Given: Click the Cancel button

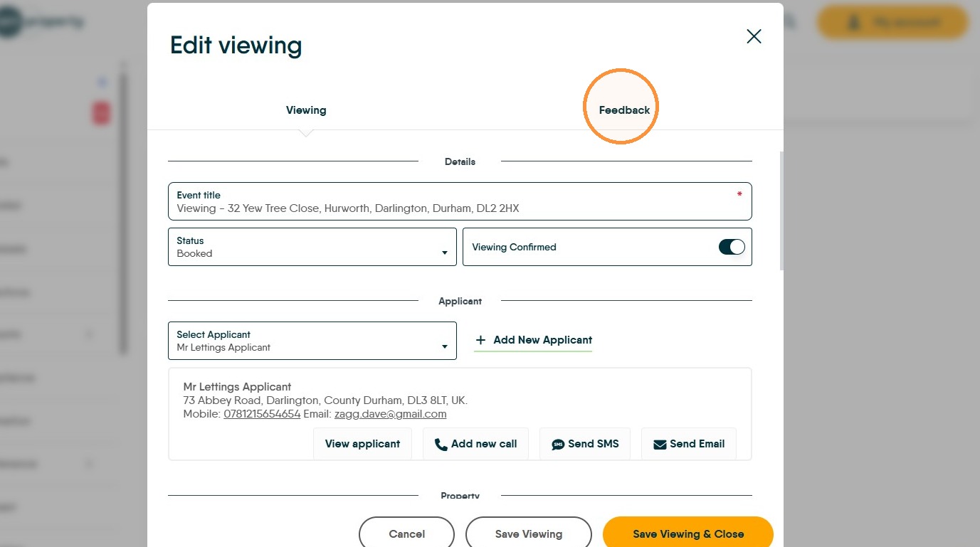Looking at the screenshot, I should pos(407,534).
